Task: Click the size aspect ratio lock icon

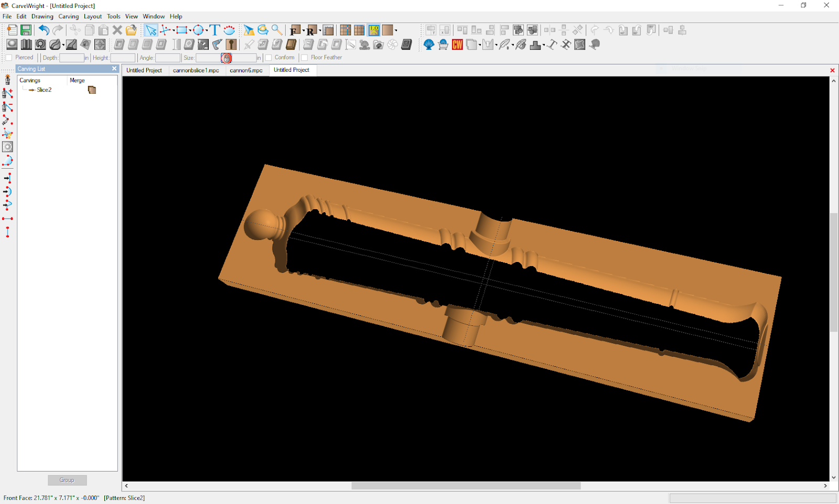Action: 227,58
